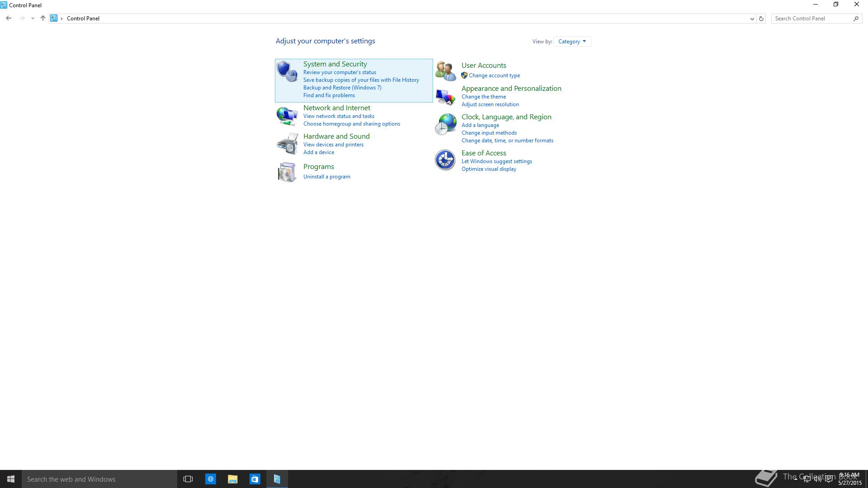
Task: Click Find and fix problems
Action: tap(329, 95)
